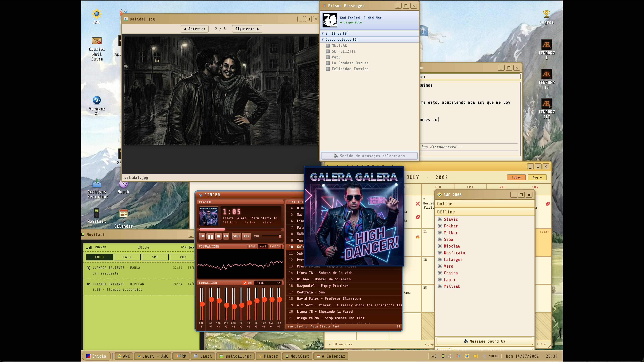Select the SMS tab in MoviCast
This screenshot has height=362, width=644.
[x=155, y=257]
